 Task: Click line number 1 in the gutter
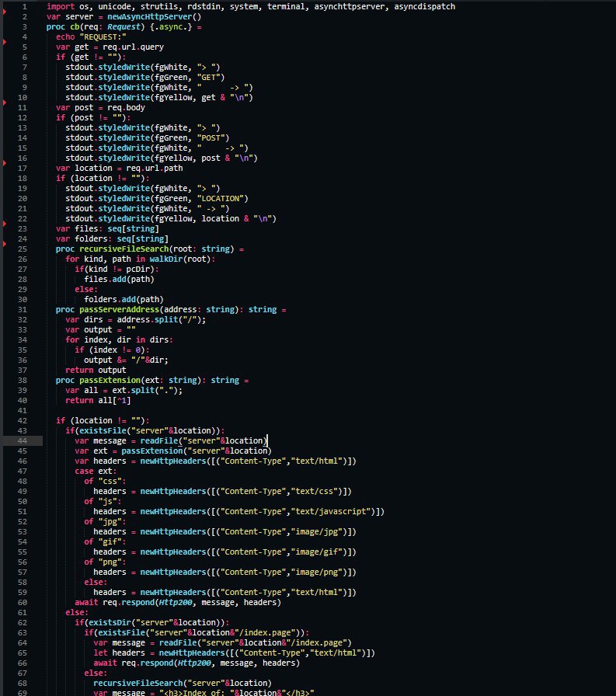click(24, 7)
